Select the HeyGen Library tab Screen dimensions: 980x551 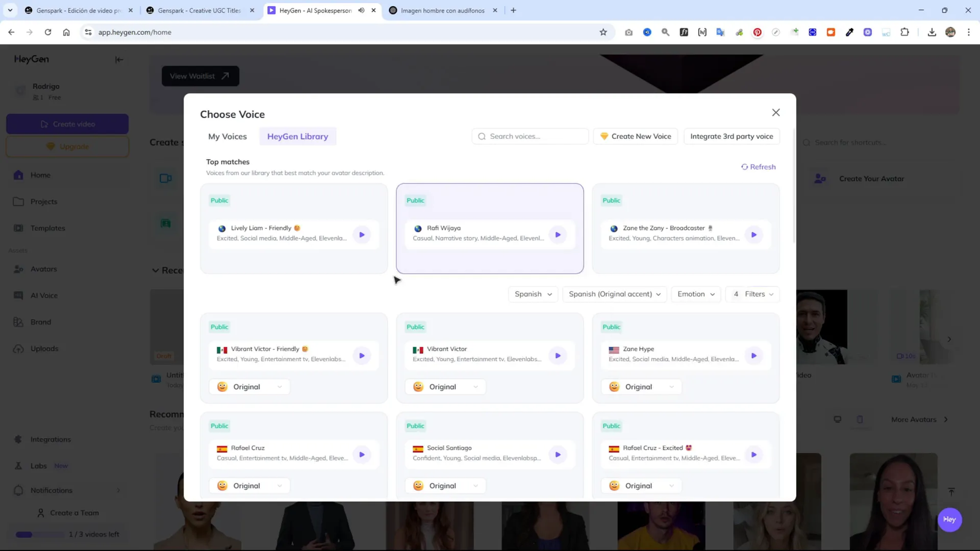(298, 137)
